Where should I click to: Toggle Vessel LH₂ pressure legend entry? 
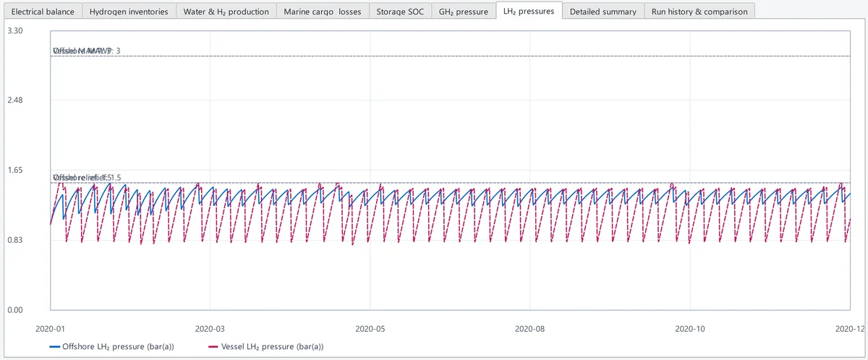click(x=265, y=347)
